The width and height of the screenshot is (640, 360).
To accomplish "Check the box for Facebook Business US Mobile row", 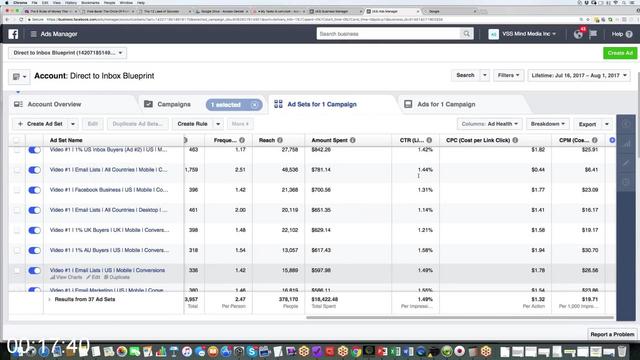I will tap(17, 190).
